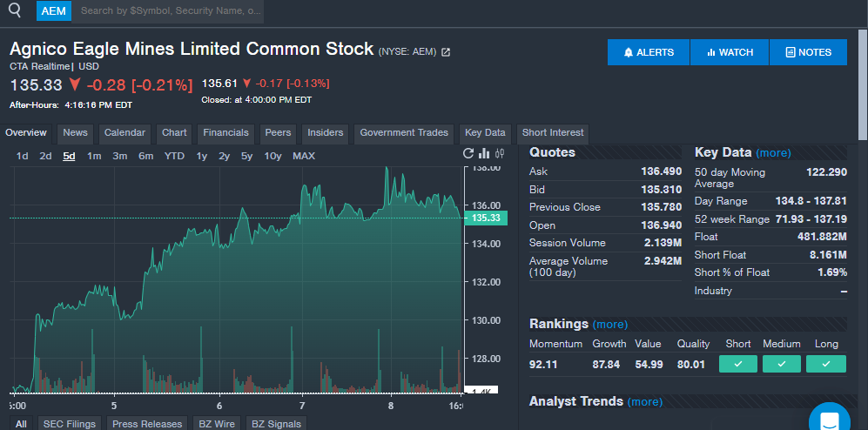Click the Previous Close value 135.780

point(662,207)
